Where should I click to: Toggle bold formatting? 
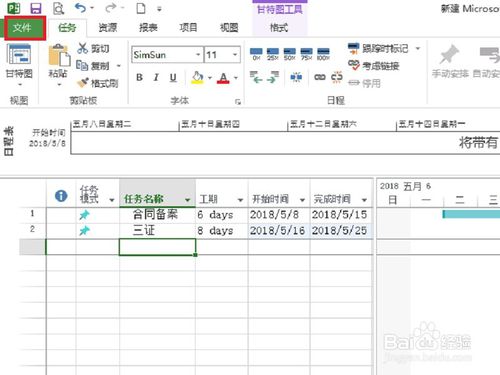pyautogui.click(x=139, y=78)
